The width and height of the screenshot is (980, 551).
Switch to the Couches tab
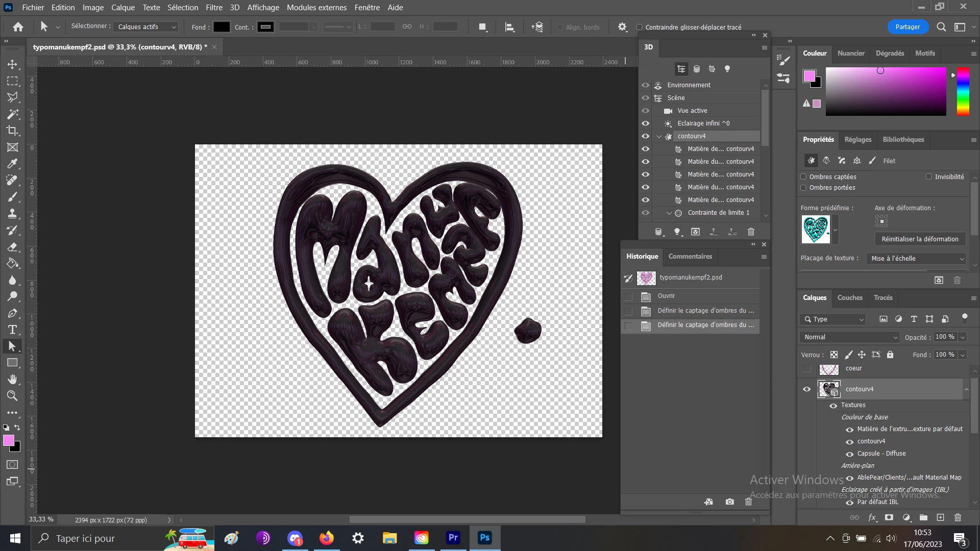[849, 298]
